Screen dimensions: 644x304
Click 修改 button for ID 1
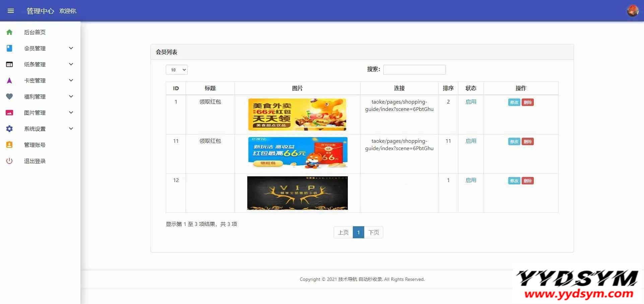(x=514, y=102)
